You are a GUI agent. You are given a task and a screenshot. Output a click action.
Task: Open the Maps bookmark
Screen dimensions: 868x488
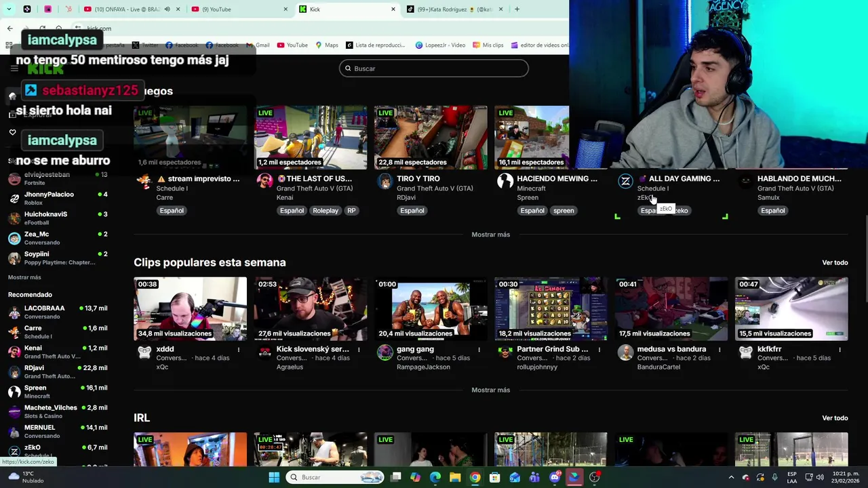click(x=326, y=45)
